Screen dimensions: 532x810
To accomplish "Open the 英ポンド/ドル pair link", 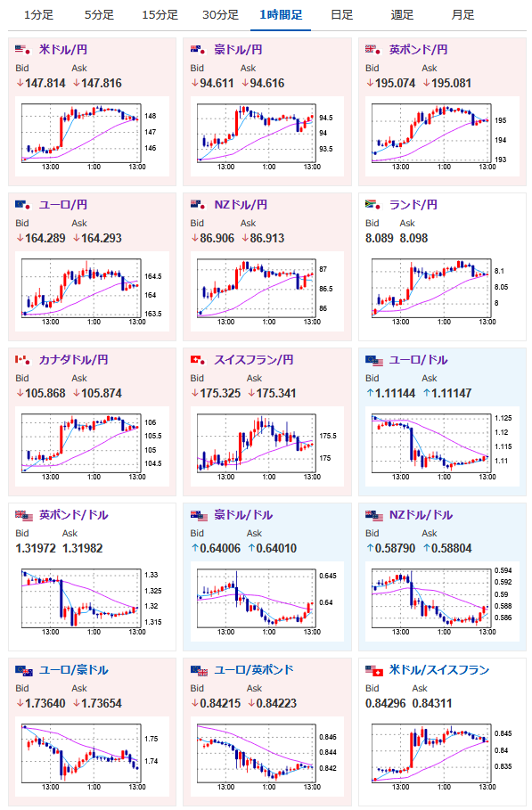I will [74, 514].
